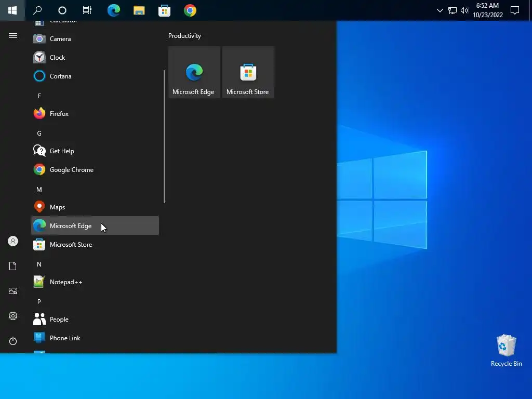Open the volume speaker tray icon

464,10
